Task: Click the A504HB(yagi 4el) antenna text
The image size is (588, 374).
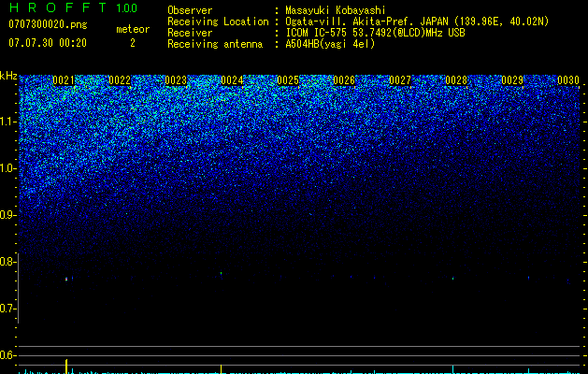Action: (330, 44)
